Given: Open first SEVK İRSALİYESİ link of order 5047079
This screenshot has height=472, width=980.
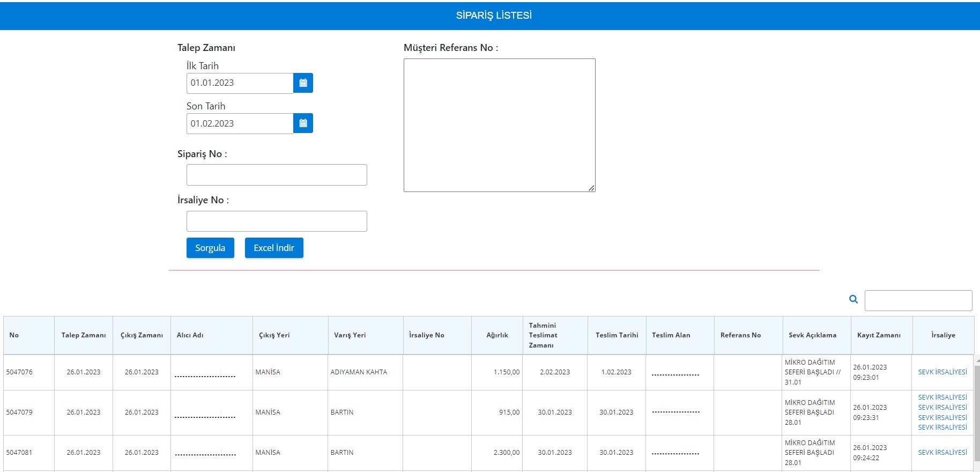Looking at the screenshot, I should click(x=942, y=397).
